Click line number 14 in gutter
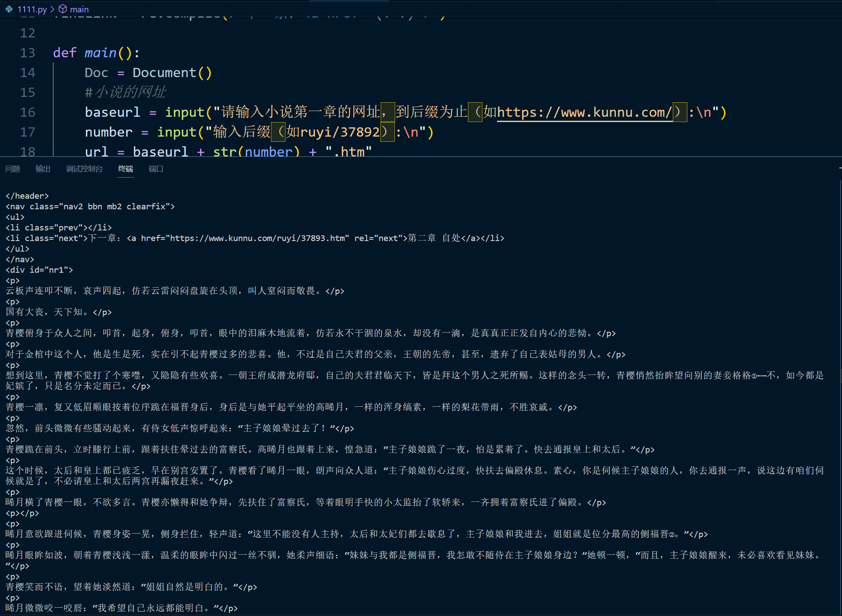842x616 pixels. click(27, 73)
